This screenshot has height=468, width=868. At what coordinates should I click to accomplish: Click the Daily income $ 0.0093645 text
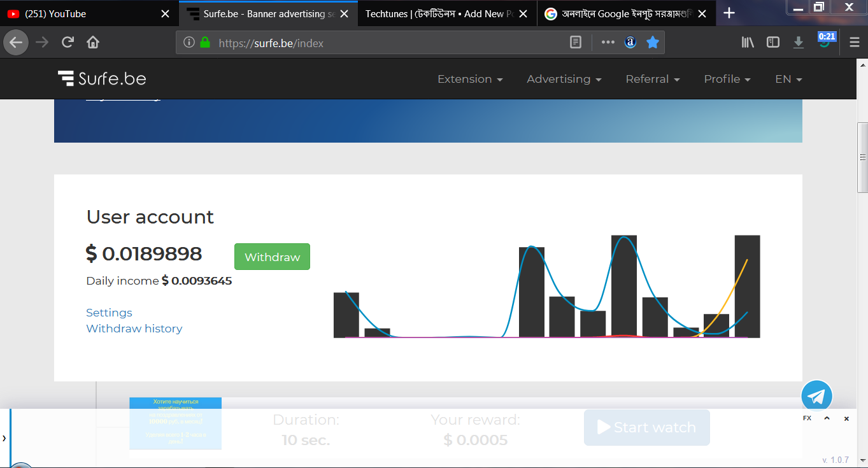[159, 281]
